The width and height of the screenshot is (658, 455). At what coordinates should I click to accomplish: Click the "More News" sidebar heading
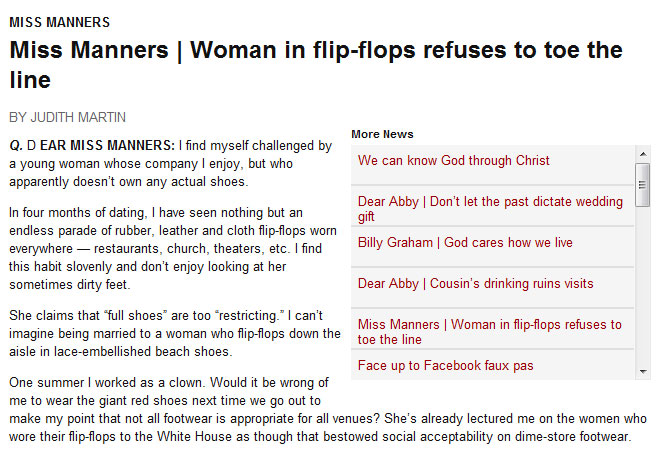pos(382,134)
